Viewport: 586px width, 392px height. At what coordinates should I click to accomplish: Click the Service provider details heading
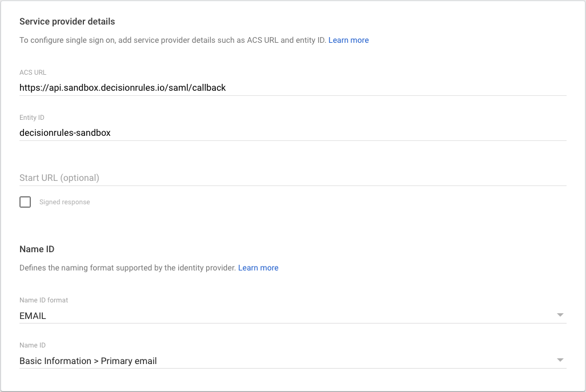[x=67, y=22]
